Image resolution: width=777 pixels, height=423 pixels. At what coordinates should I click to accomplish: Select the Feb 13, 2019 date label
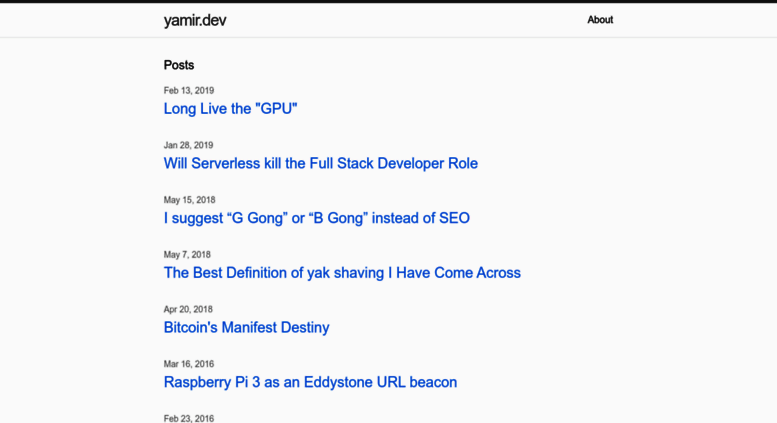click(189, 91)
